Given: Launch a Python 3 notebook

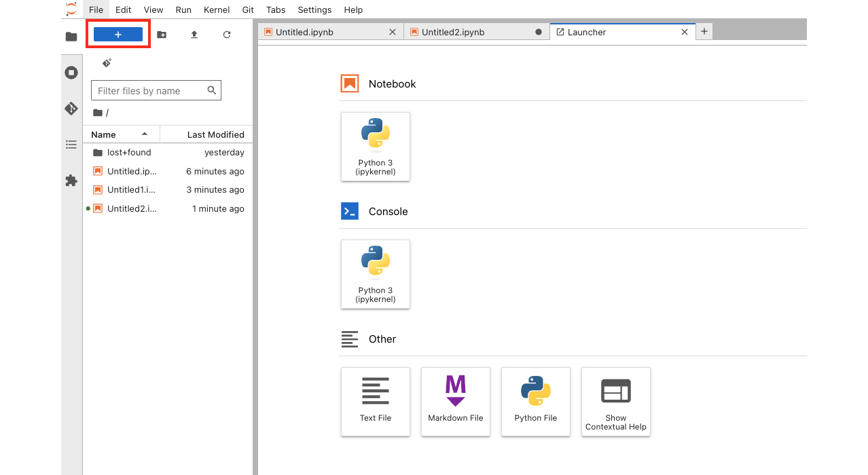Looking at the screenshot, I should pos(376,147).
